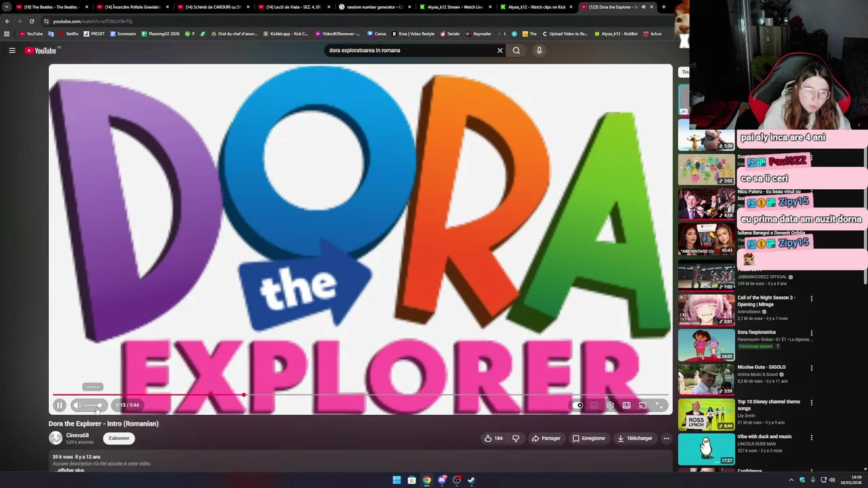Go to the YouTube home logo
868x488 pixels.
pos(42,50)
